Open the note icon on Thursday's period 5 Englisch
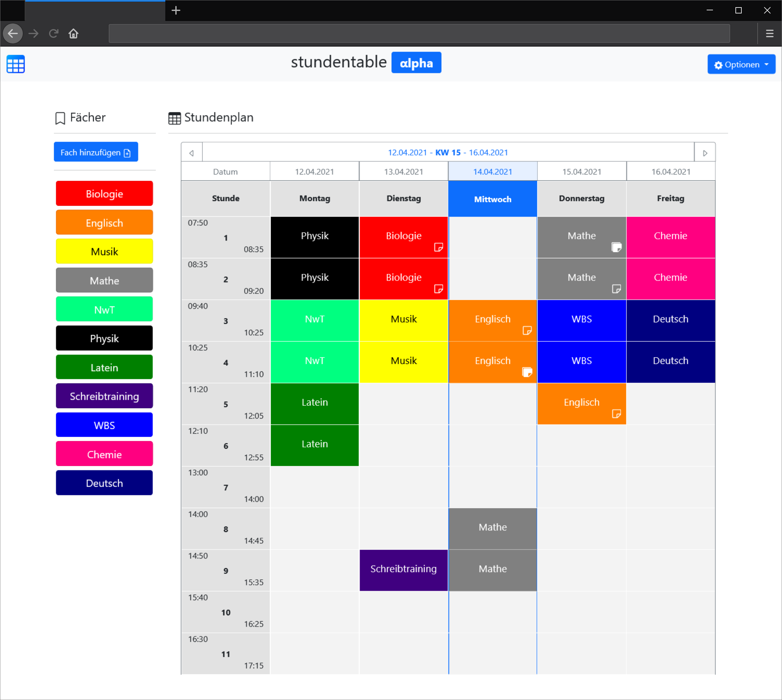Image resolution: width=782 pixels, height=700 pixels. [x=616, y=414]
